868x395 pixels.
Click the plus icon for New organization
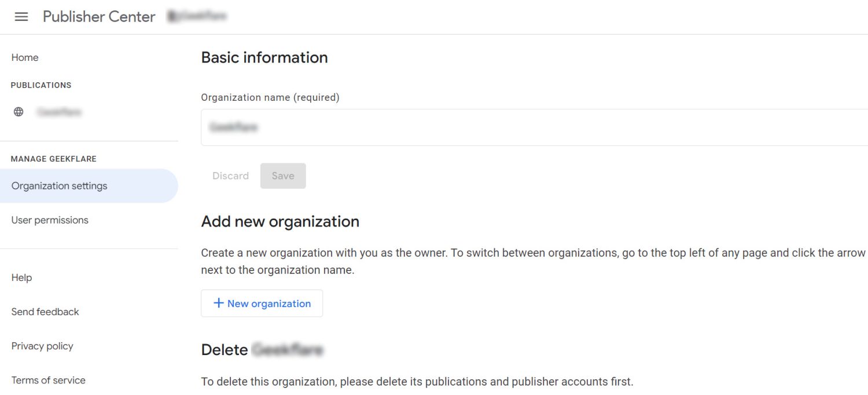[219, 303]
